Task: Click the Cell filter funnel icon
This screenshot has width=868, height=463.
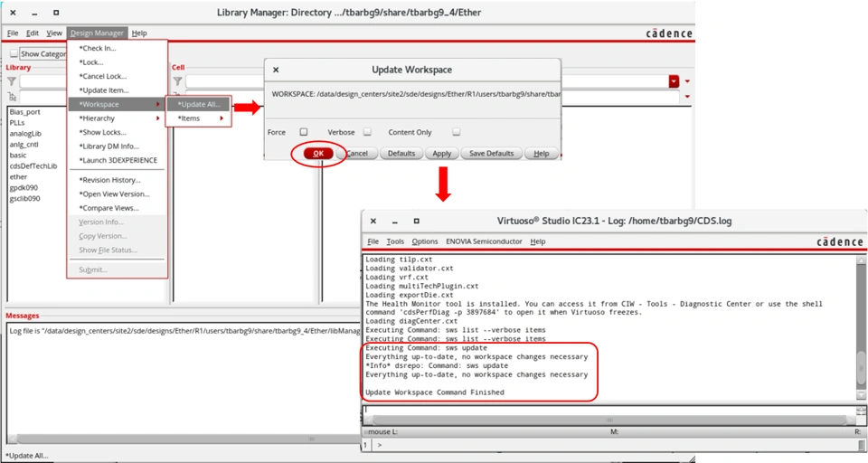Action: pos(178,81)
